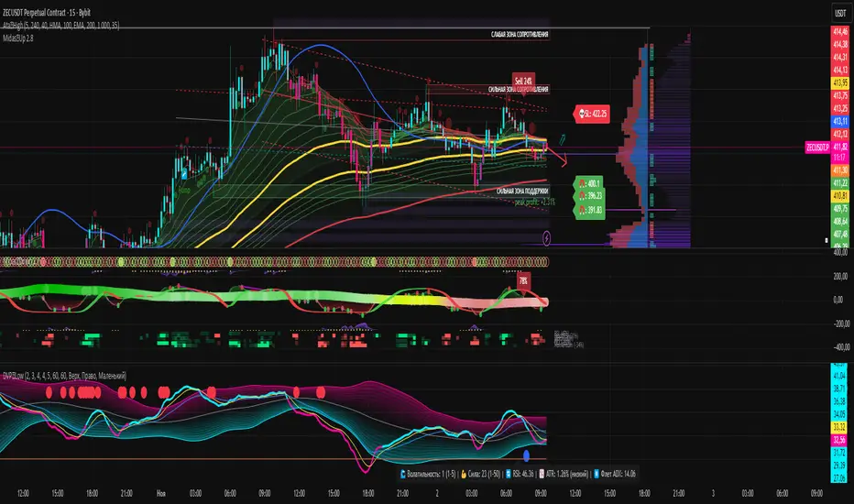Click the orange 411,30 price axis label
This screenshot has height=504, width=854.
click(x=840, y=170)
